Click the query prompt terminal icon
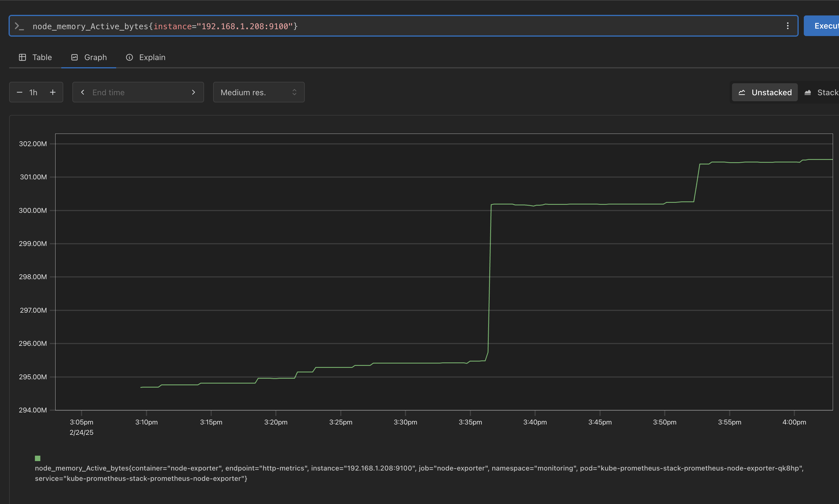Screen dimensions: 839x504 (x=19, y=26)
